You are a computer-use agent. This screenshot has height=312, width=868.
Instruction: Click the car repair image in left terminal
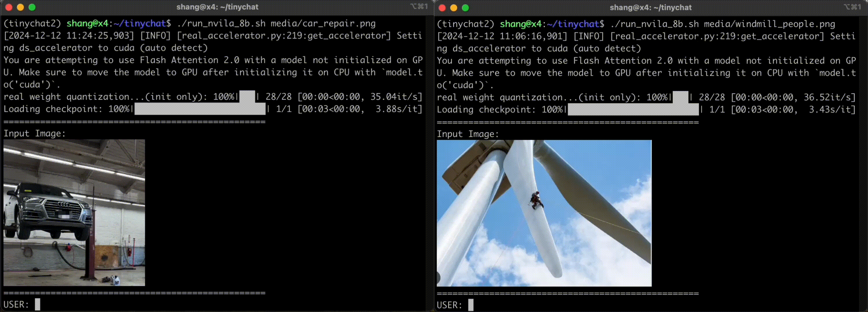pos(74,213)
